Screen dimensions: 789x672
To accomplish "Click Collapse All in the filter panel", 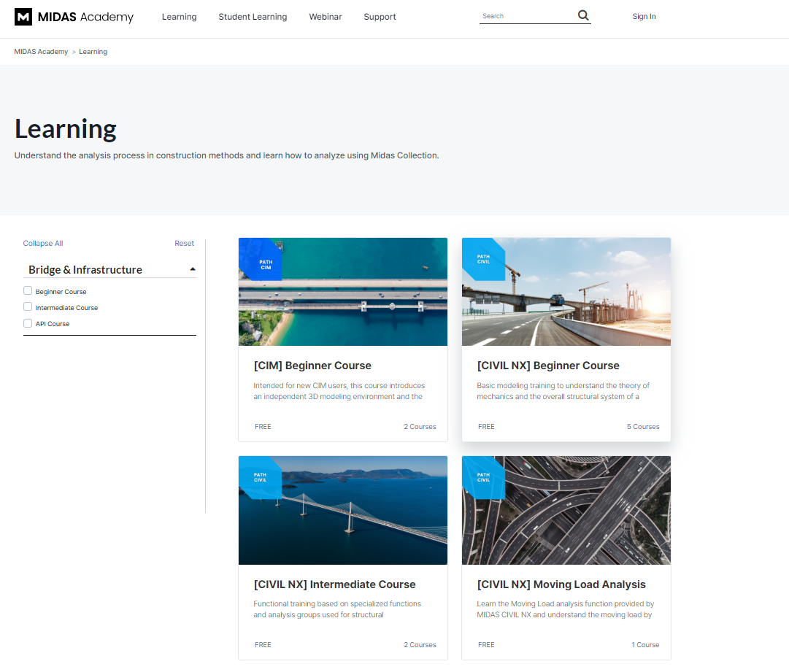I will (x=43, y=244).
